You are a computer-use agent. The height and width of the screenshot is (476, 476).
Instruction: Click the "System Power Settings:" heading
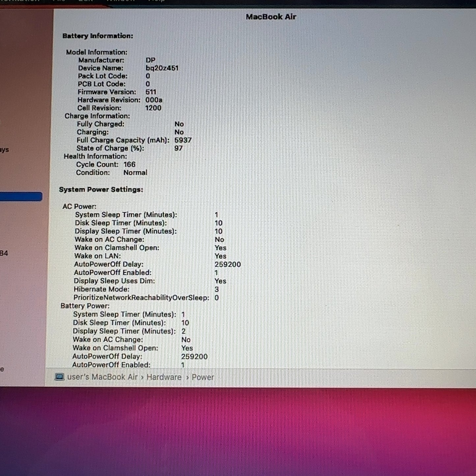pos(101,189)
